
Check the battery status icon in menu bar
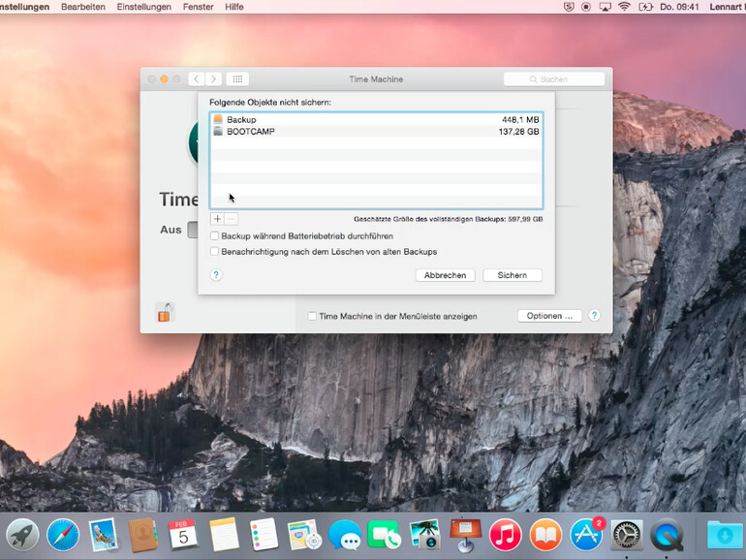(645, 7)
